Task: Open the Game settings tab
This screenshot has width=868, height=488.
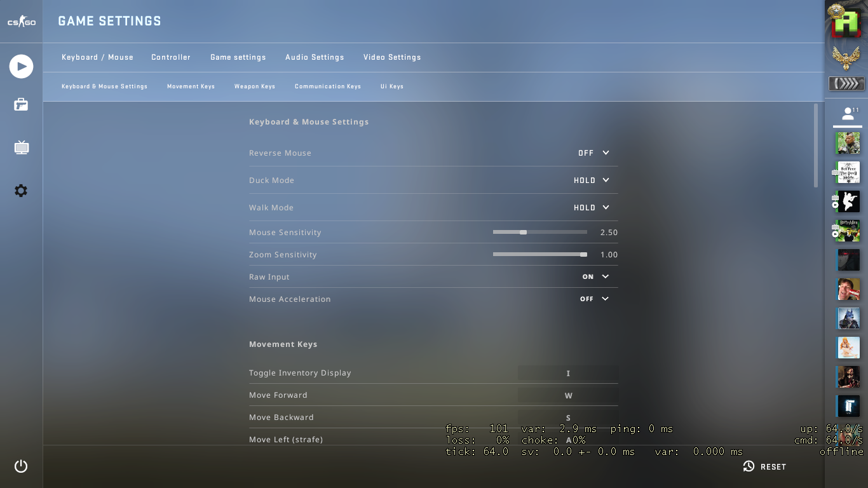Action: click(x=238, y=57)
